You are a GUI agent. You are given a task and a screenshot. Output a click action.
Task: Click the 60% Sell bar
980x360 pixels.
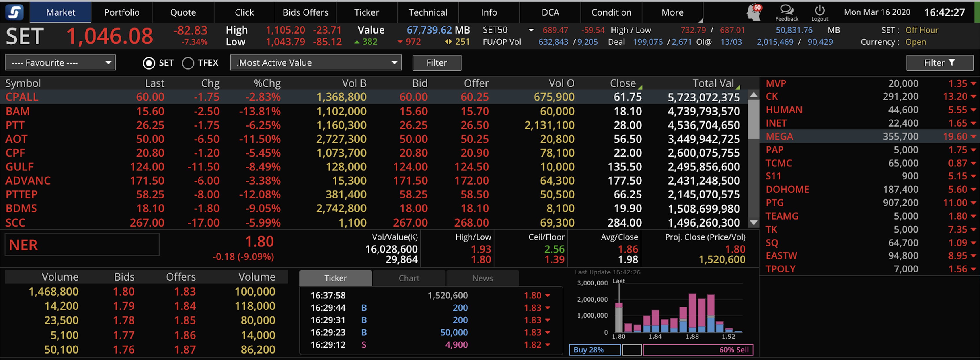tap(698, 350)
